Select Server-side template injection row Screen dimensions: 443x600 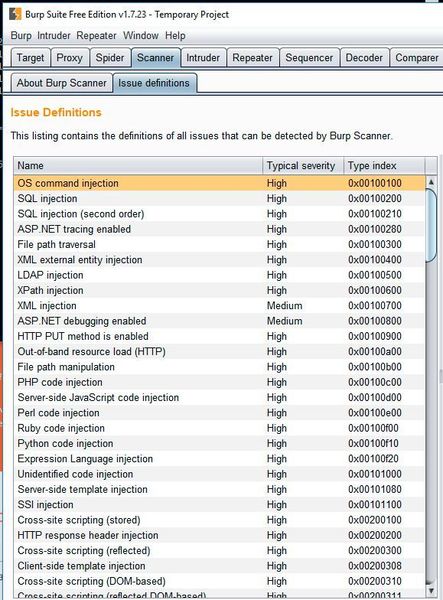(219, 489)
